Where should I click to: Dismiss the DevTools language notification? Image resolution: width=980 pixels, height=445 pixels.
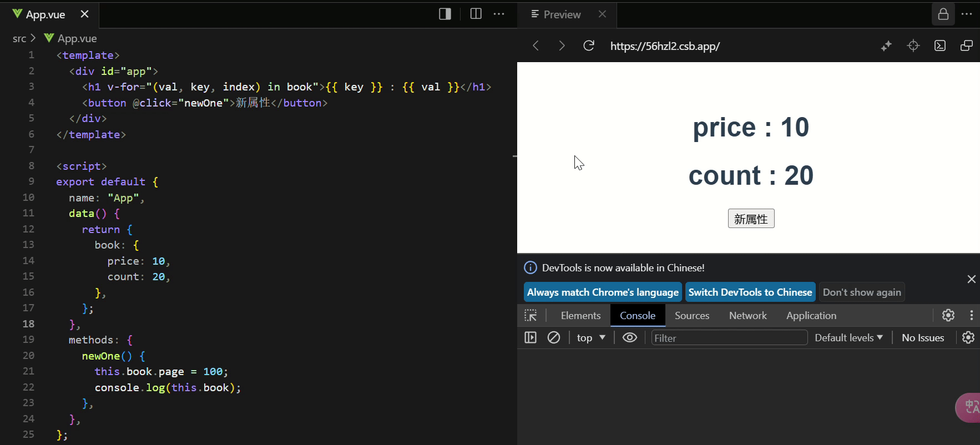(971, 279)
